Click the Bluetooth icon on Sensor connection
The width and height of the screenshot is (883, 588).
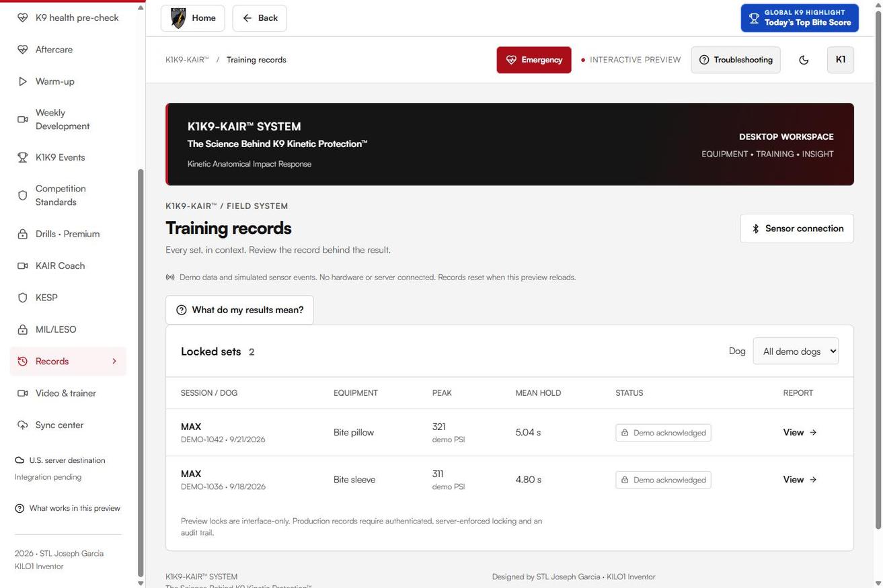(x=756, y=228)
